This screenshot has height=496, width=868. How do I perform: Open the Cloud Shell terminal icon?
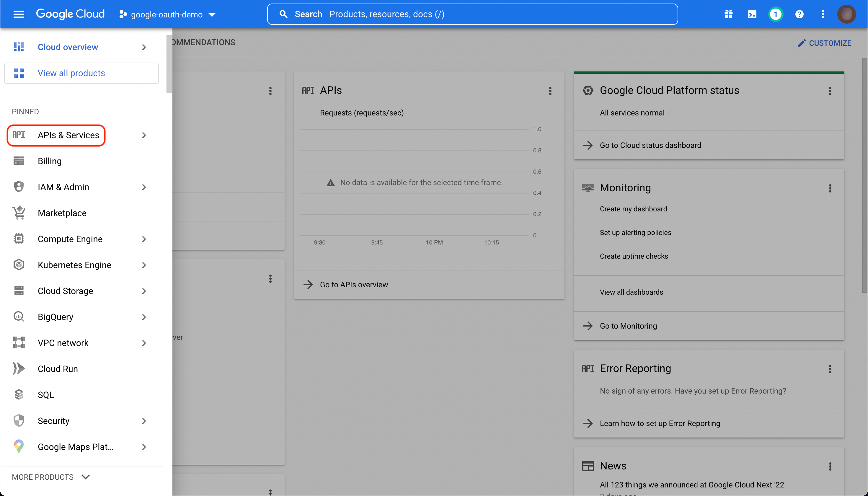752,14
